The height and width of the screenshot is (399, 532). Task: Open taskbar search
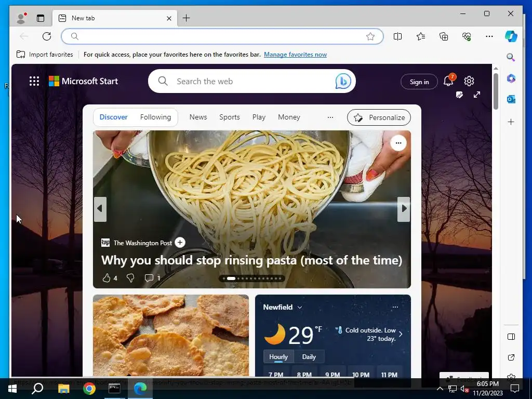(37, 389)
